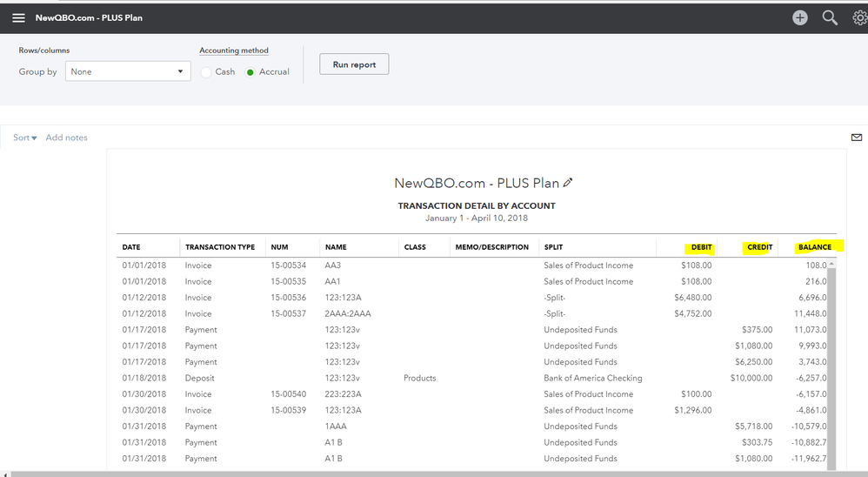868x477 pixels.
Task: Click the $100.00 debit amount
Action: 697,394
